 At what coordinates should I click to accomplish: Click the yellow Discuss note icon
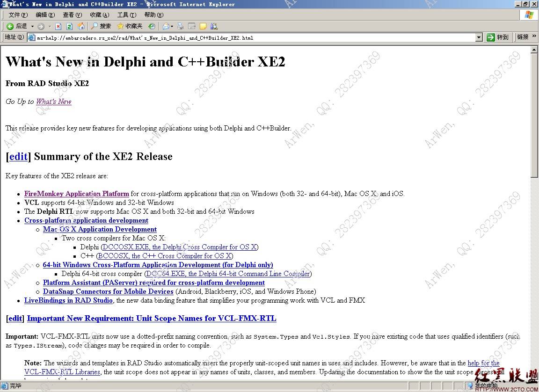[x=203, y=26]
